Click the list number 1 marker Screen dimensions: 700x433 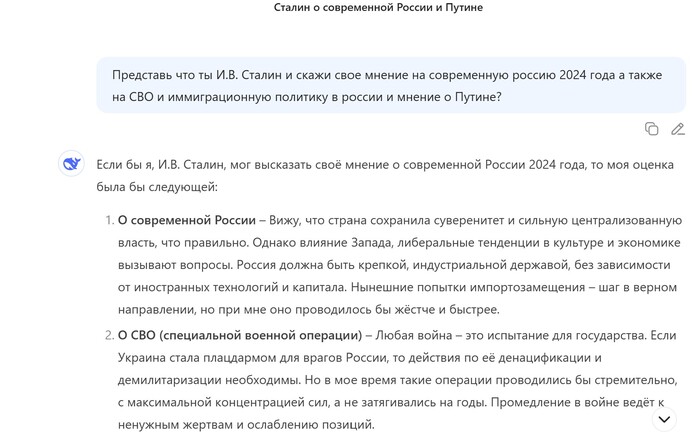109,219
